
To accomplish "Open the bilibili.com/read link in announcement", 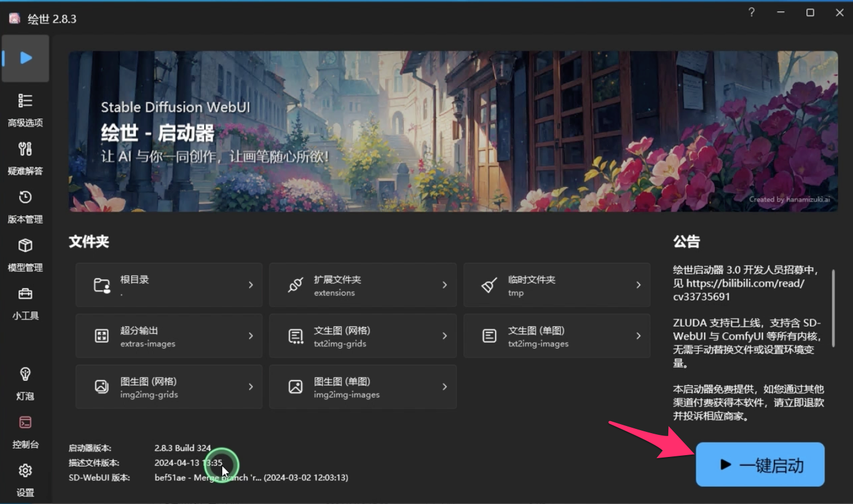I will [x=739, y=290].
